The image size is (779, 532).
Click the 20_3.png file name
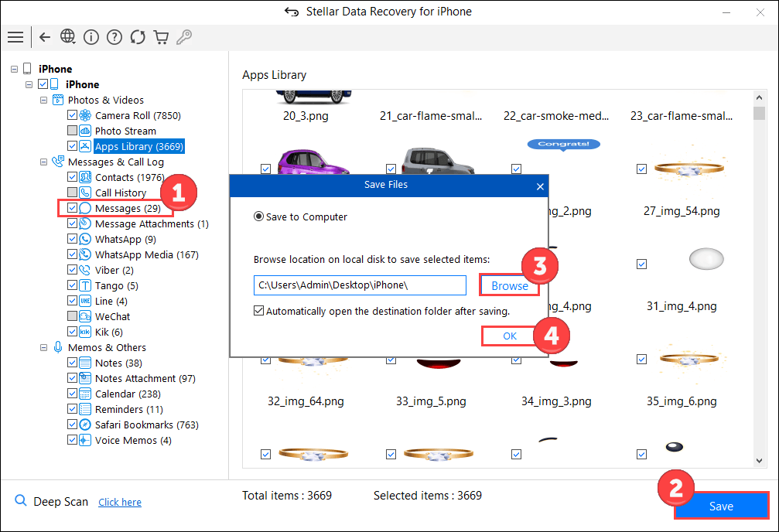tap(306, 116)
